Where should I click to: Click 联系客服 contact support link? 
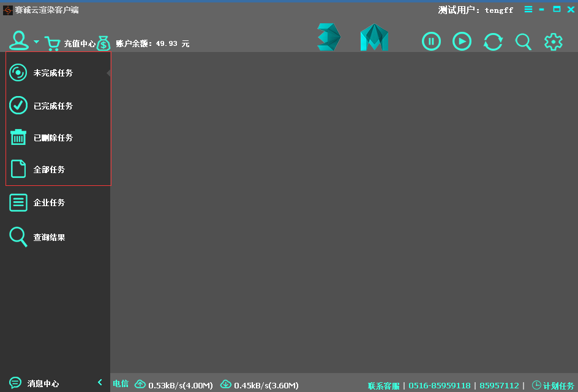(383, 386)
